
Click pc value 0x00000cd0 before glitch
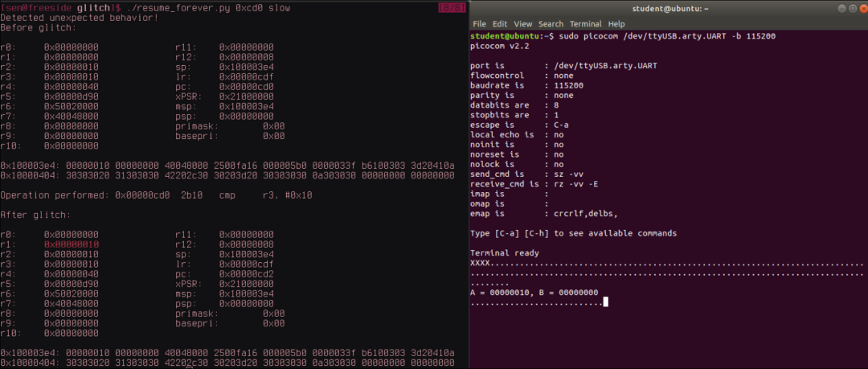247,87
